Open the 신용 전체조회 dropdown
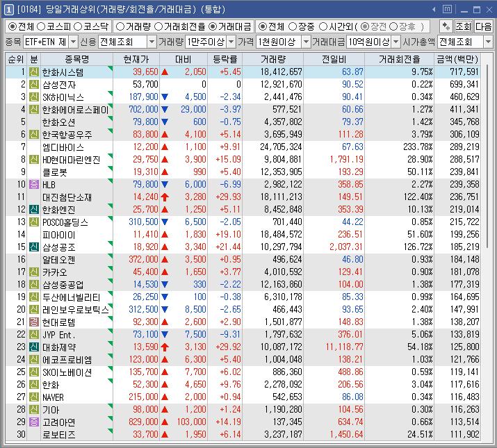 coord(152,42)
